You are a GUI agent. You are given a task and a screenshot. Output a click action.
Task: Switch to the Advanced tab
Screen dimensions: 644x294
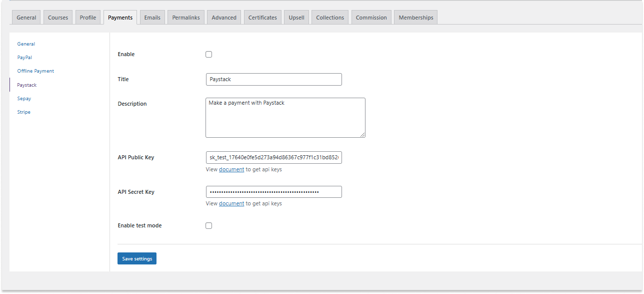point(224,18)
